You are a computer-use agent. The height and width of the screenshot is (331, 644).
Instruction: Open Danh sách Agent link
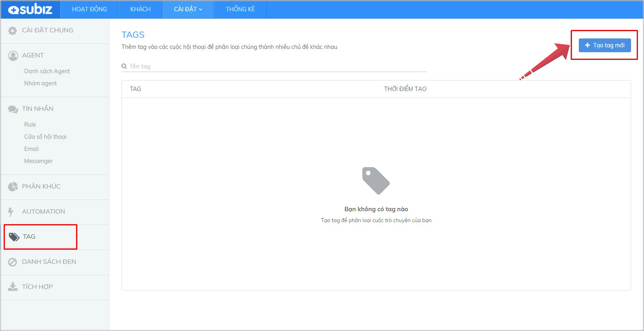tap(47, 71)
